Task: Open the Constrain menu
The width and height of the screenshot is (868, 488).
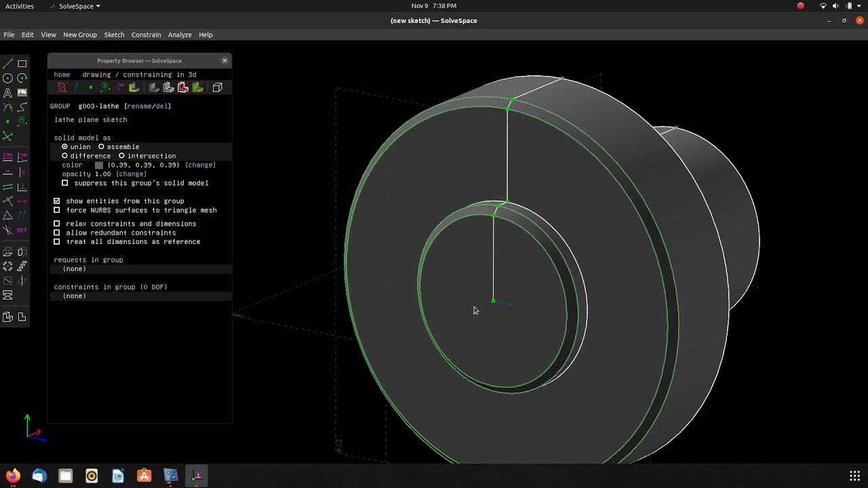Action: coord(146,35)
